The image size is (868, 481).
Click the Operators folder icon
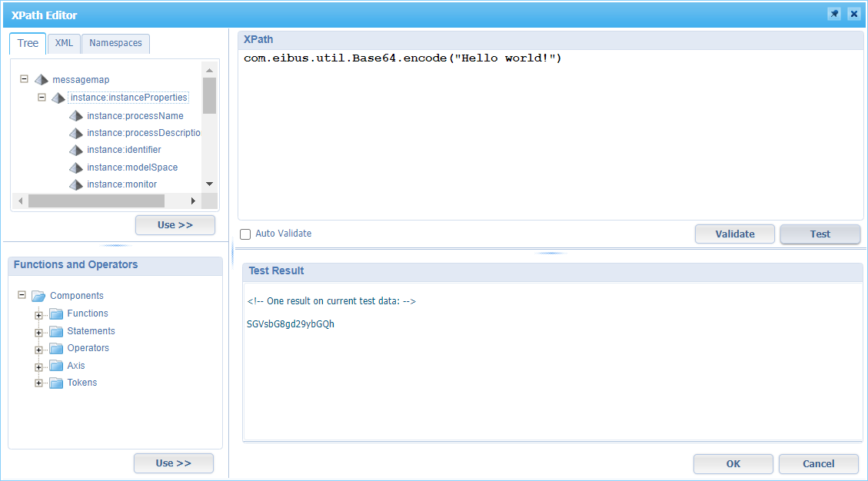tap(55, 347)
